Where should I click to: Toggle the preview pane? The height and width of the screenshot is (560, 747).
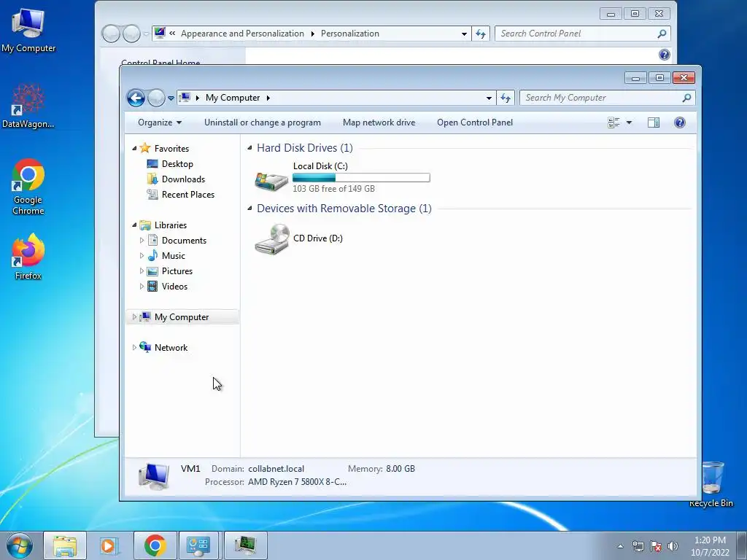pyautogui.click(x=654, y=122)
